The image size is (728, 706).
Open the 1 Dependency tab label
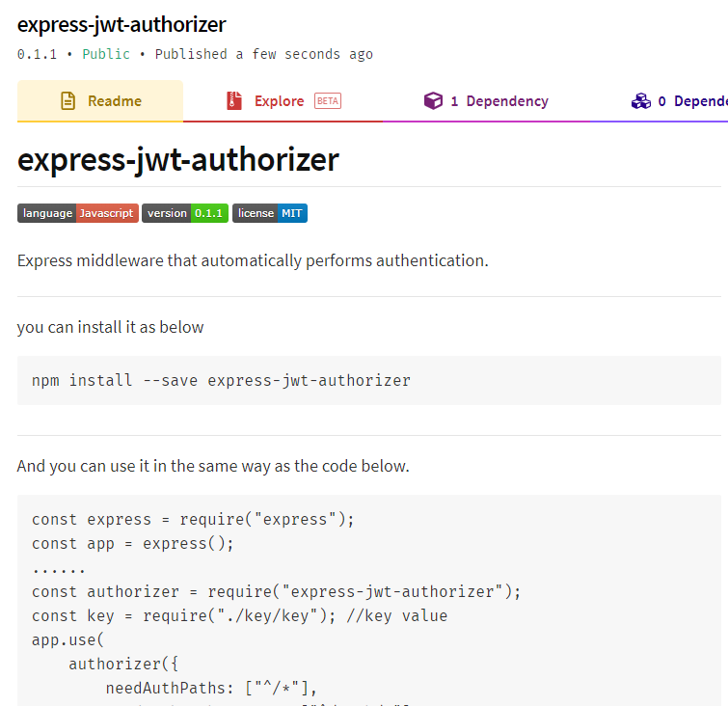coord(499,101)
